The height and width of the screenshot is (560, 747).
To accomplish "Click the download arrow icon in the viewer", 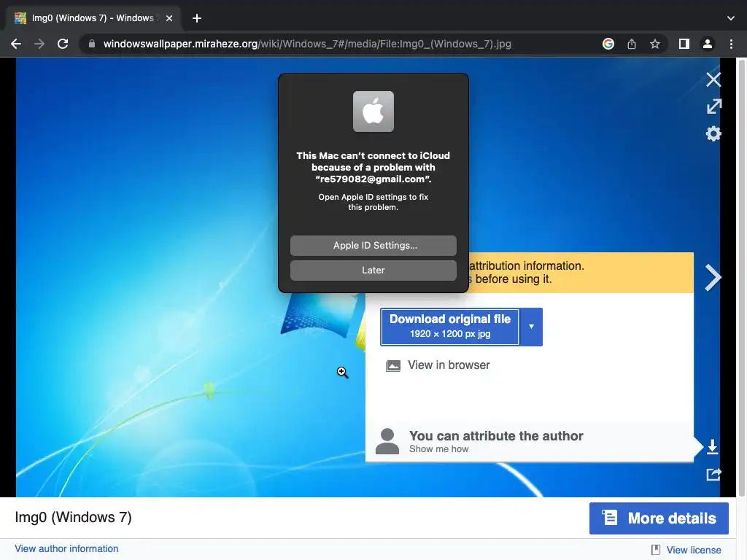I will pos(712,447).
